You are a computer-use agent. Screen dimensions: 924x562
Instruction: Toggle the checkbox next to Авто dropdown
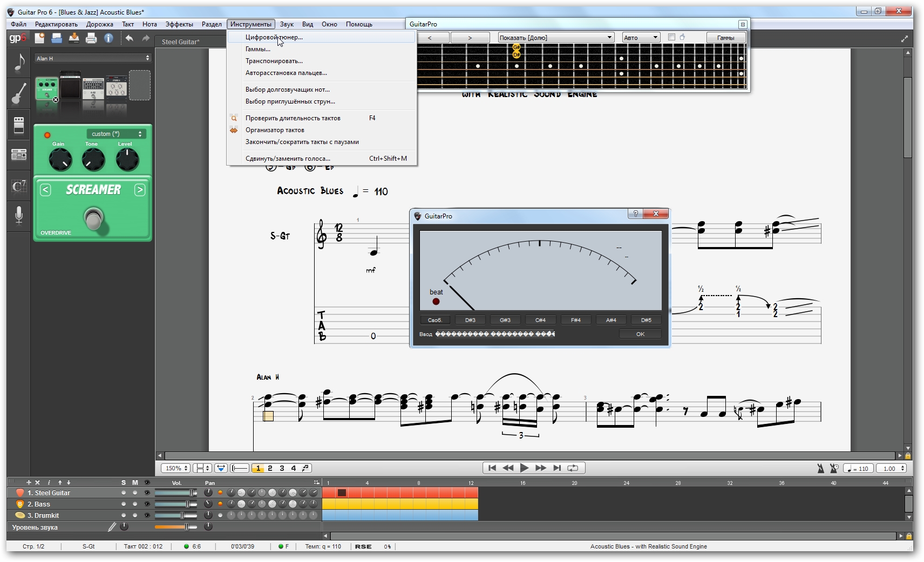(x=671, y=37)
